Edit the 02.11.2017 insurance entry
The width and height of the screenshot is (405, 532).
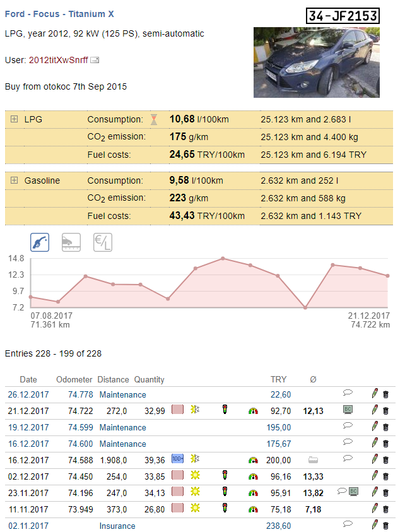pyautogui.click(x=375, y=524)
